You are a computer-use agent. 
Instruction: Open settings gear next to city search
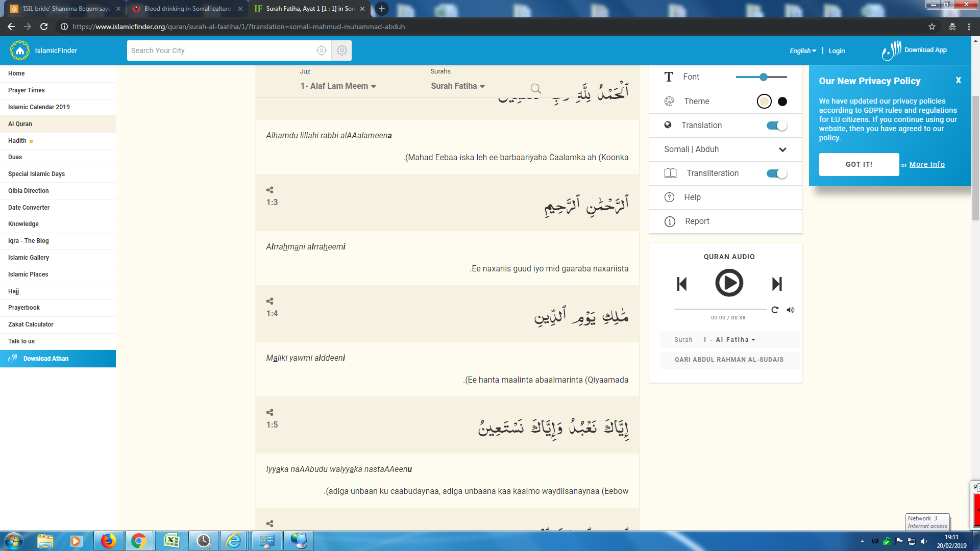click(x=342, y=51)
